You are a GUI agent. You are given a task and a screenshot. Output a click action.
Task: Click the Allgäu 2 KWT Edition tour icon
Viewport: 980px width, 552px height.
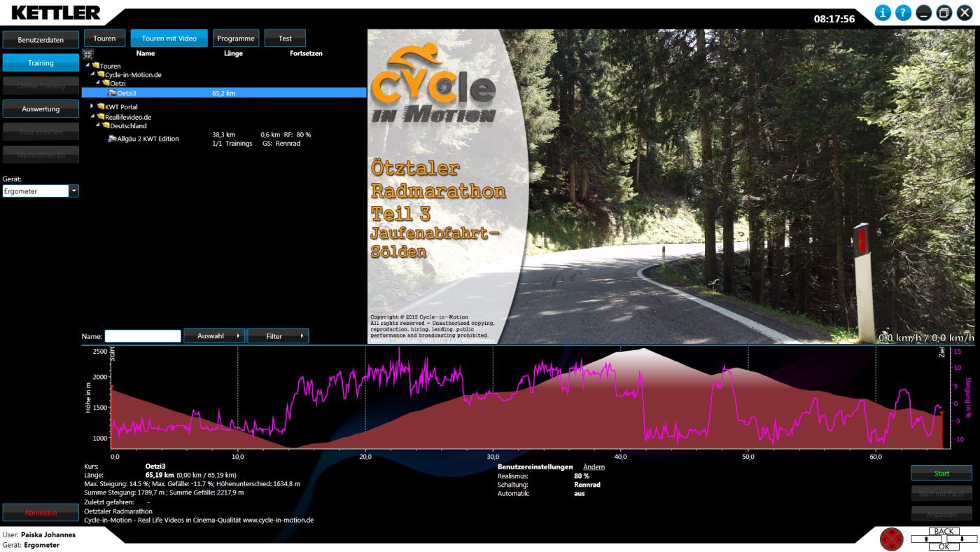[112, 139]
